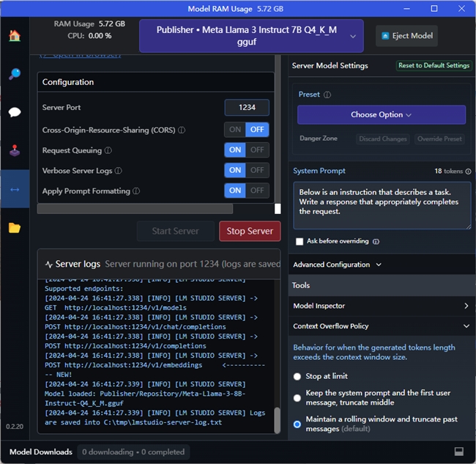Click the Server Model Settings heading
Viewport: 476px width, 464px height.
330,66
